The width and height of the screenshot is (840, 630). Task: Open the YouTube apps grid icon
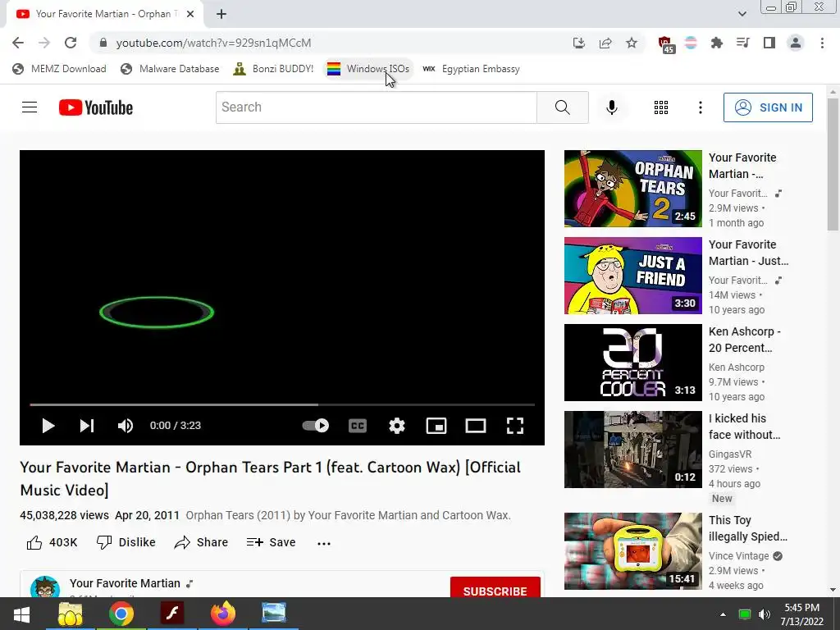pyautogui.click(x=661, y=107)
